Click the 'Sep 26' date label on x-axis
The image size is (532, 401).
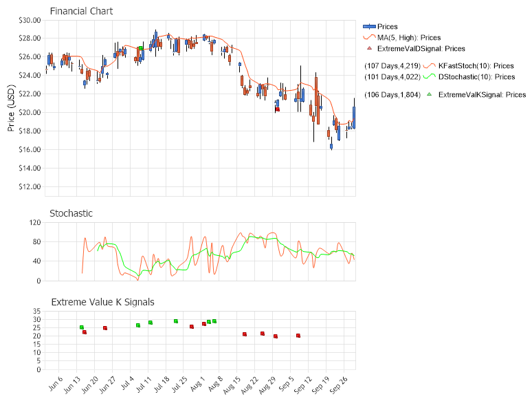(x=335, y=384)
